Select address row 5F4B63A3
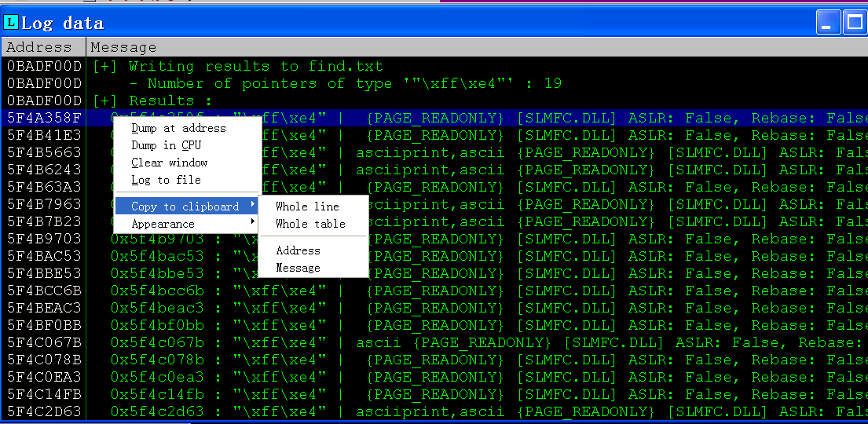 click(44, 187)
